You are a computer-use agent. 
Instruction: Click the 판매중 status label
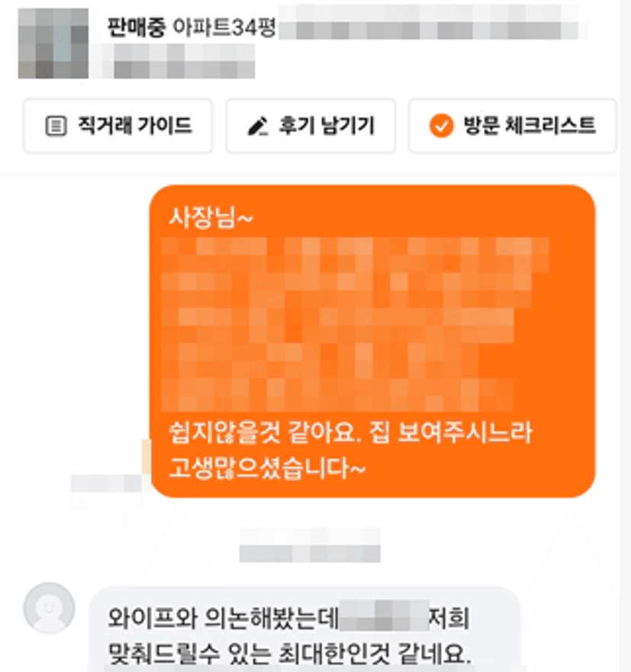(x=137, y=28)
